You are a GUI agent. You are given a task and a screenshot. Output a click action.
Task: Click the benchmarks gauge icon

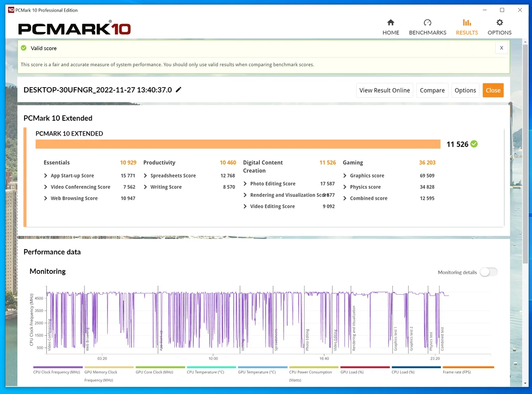427,23
